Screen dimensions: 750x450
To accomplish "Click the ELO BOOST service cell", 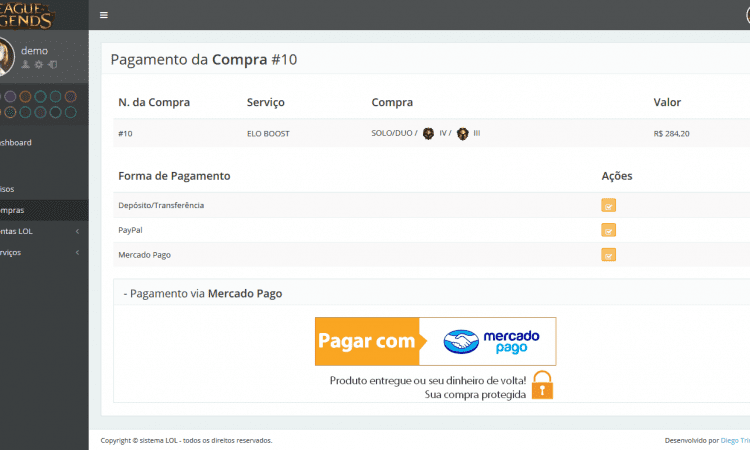I will [268, 133].
